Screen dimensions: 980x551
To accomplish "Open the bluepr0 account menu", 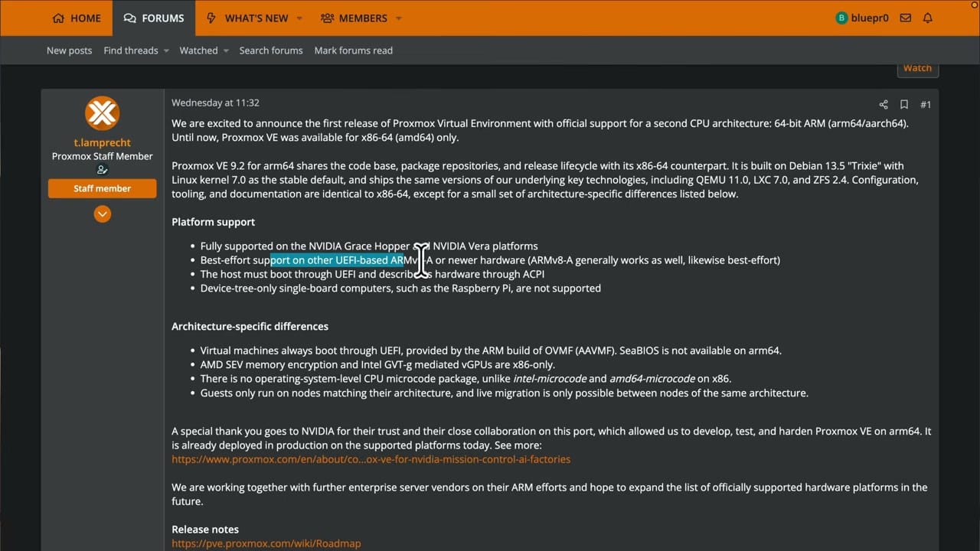I will (862, 18).
